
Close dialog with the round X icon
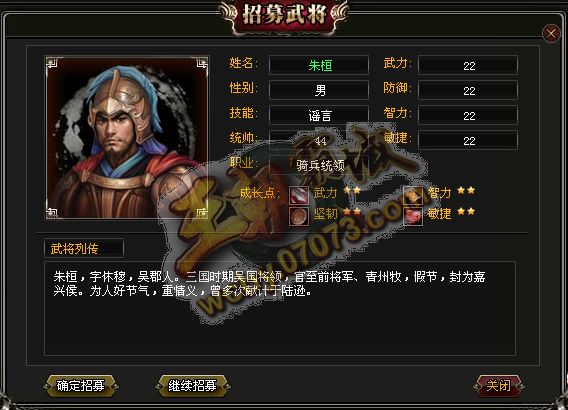[x=551, y=34]
